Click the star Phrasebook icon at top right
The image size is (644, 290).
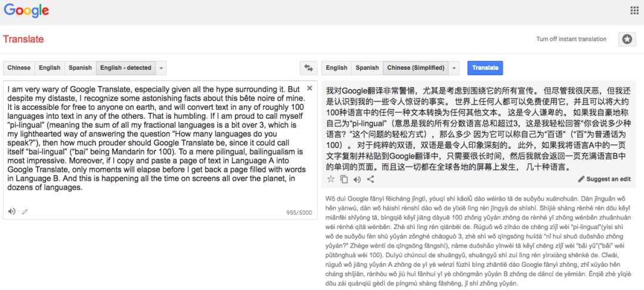[x=627, y=39]
